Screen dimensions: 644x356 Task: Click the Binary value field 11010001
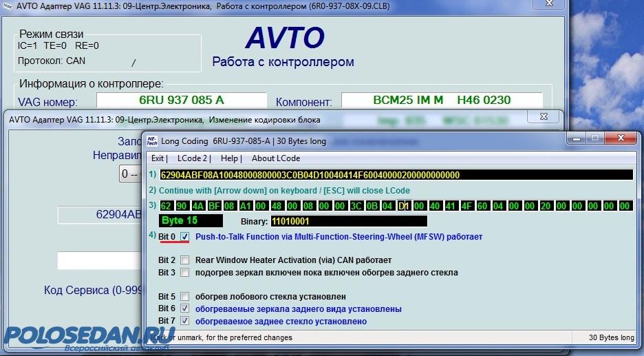(348, 221)
